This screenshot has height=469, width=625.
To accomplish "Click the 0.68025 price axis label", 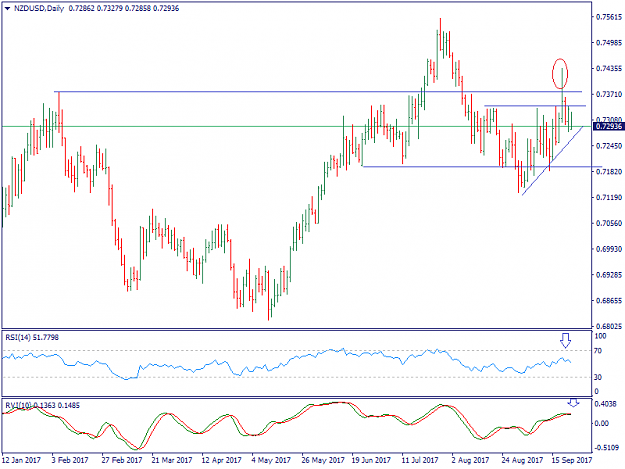I will pos(609,326).
